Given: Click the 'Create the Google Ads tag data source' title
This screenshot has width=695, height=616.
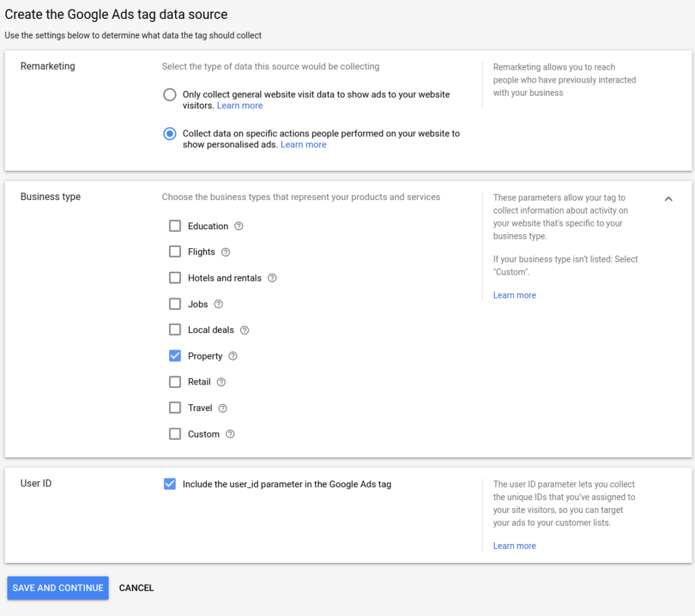Looking at the screenshot, I should click(x=116, y=15).
